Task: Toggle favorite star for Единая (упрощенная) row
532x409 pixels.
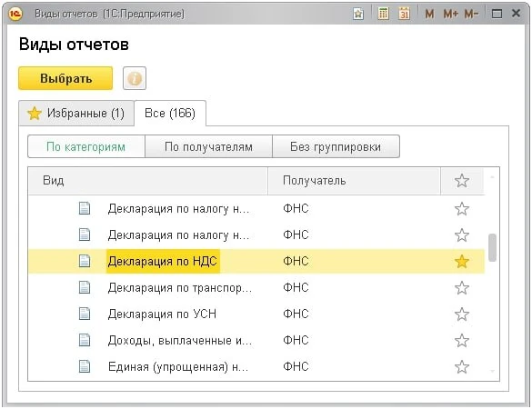Action: (x=462, y=366)
